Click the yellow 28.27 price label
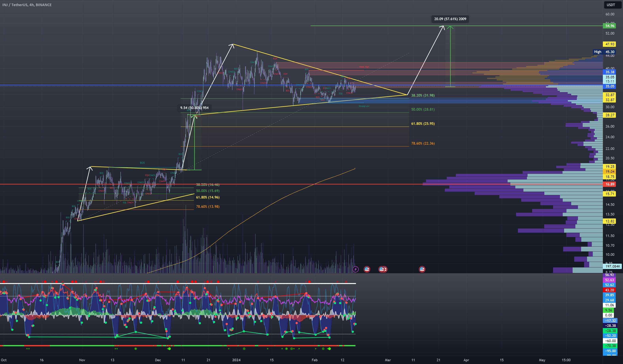Image resolution: width=623 pixels, height=364 pixels. tap(610, 115)
